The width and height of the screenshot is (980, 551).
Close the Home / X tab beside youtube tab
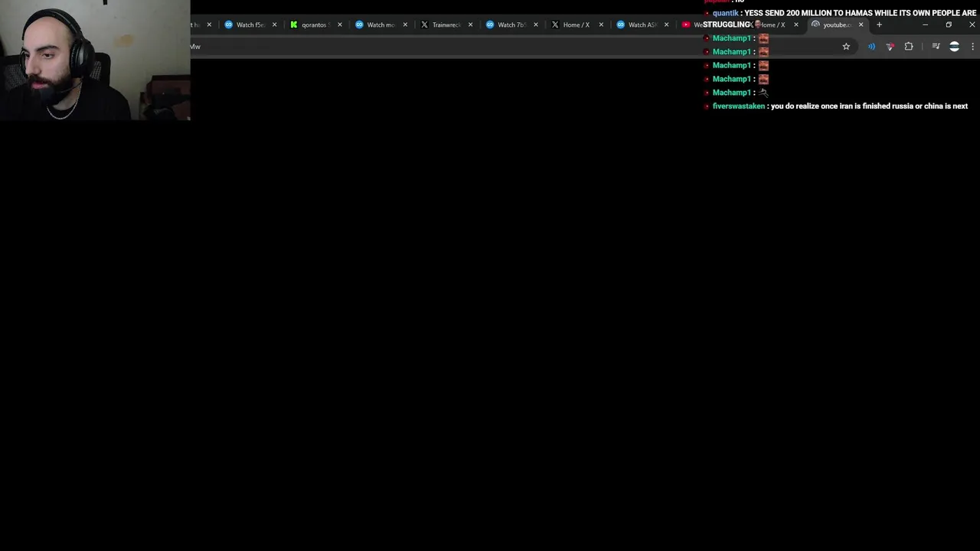795,24
